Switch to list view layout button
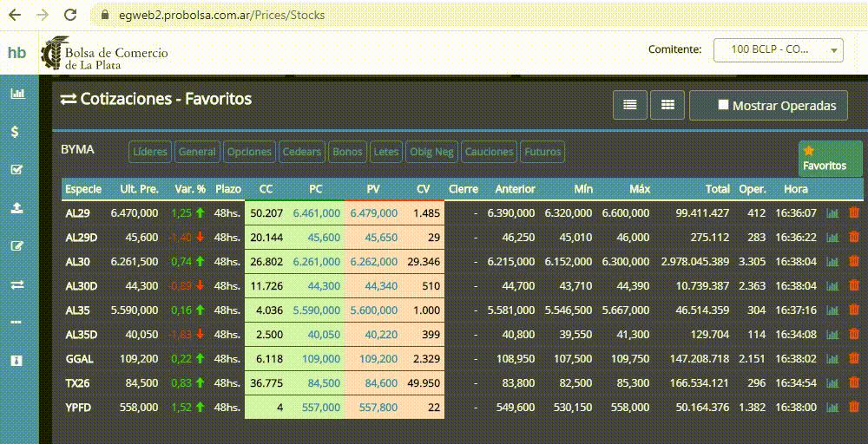 pyautogui.click(x=629, y=105)
